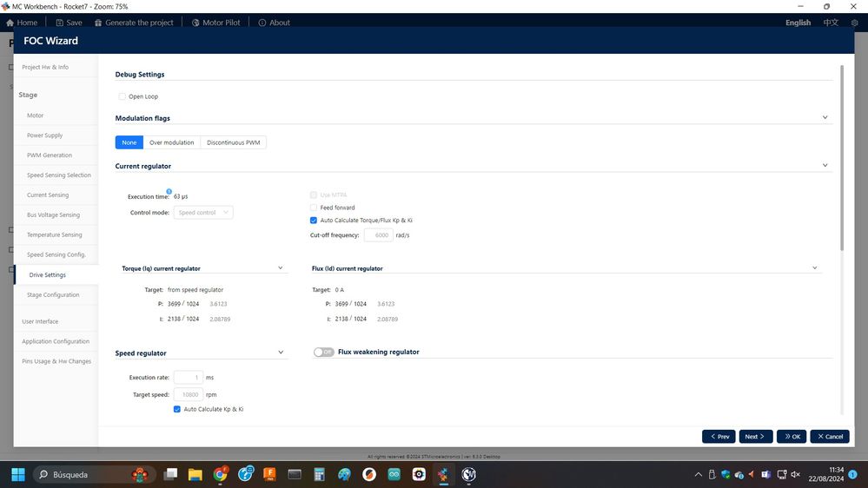Image resolution: width=868 pixels, height=488 pixels.
Task: Click the Use MTPA checkbox
Action: [314, 195]
